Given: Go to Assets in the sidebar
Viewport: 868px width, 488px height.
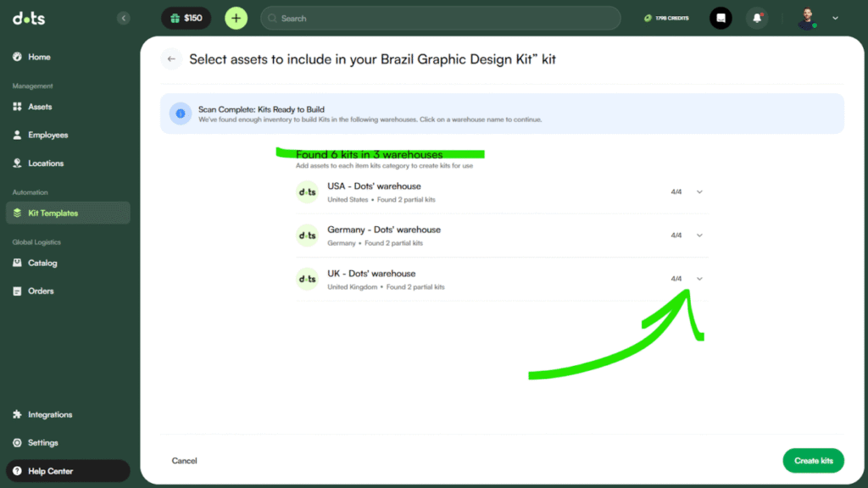Looking at the screenshot, I should (x=40, y=107).
